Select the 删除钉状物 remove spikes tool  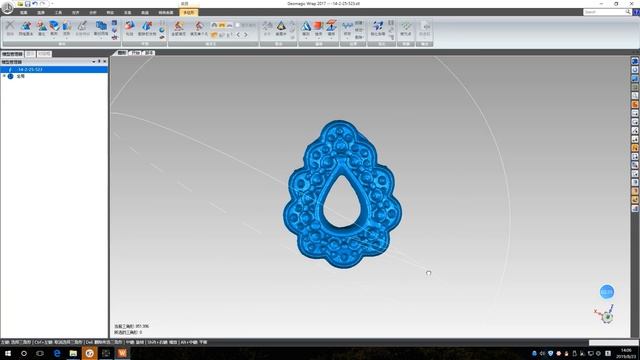pos(147,29)
